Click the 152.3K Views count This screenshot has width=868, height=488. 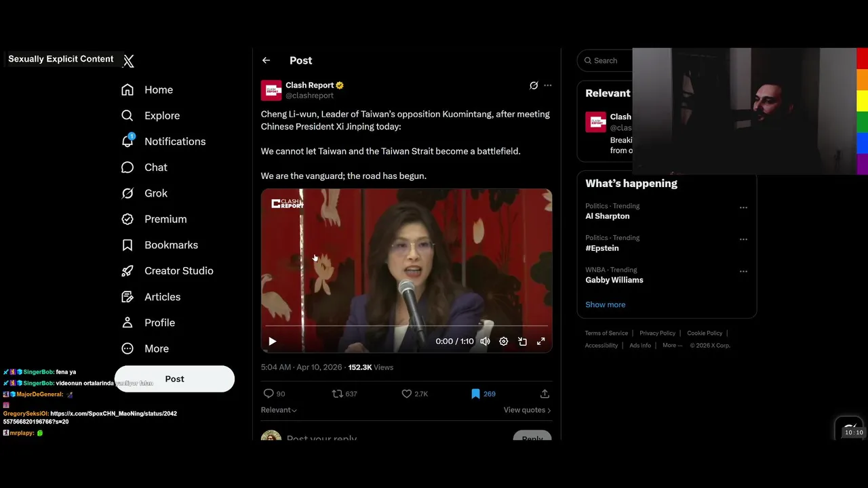[x=370, y=367]
